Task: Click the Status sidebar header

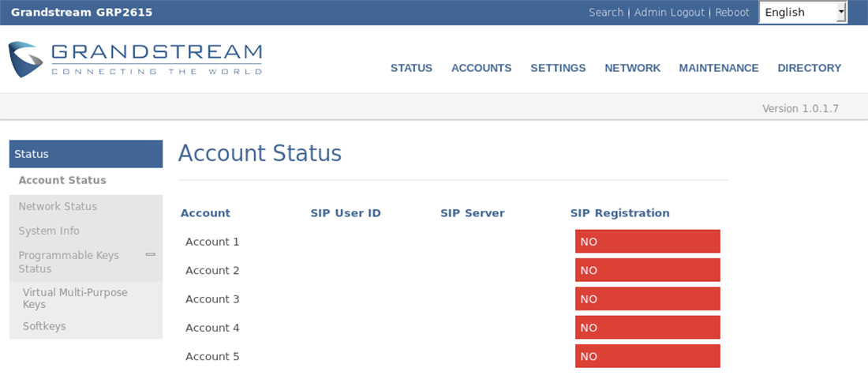Action: (86, 153)
